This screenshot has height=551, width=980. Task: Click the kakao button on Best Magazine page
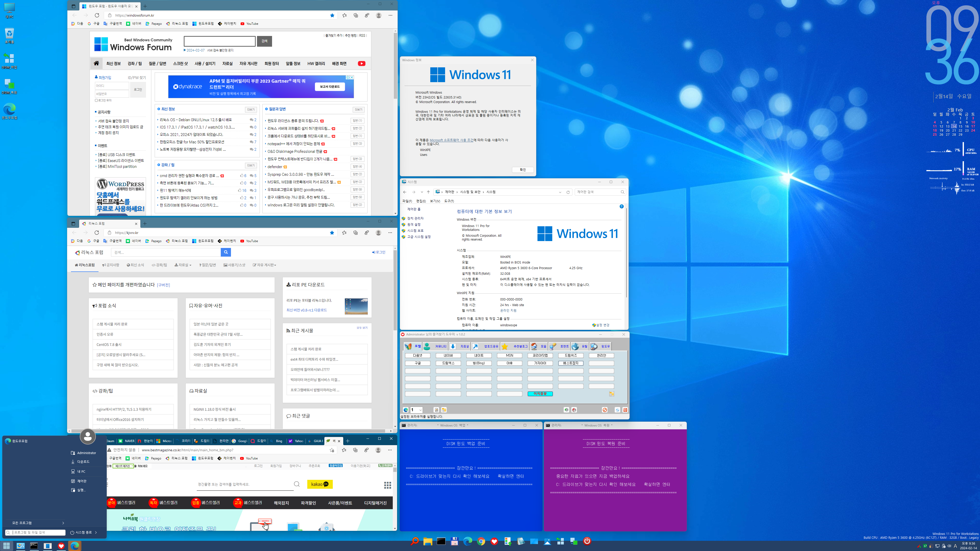tap(320, 484)
